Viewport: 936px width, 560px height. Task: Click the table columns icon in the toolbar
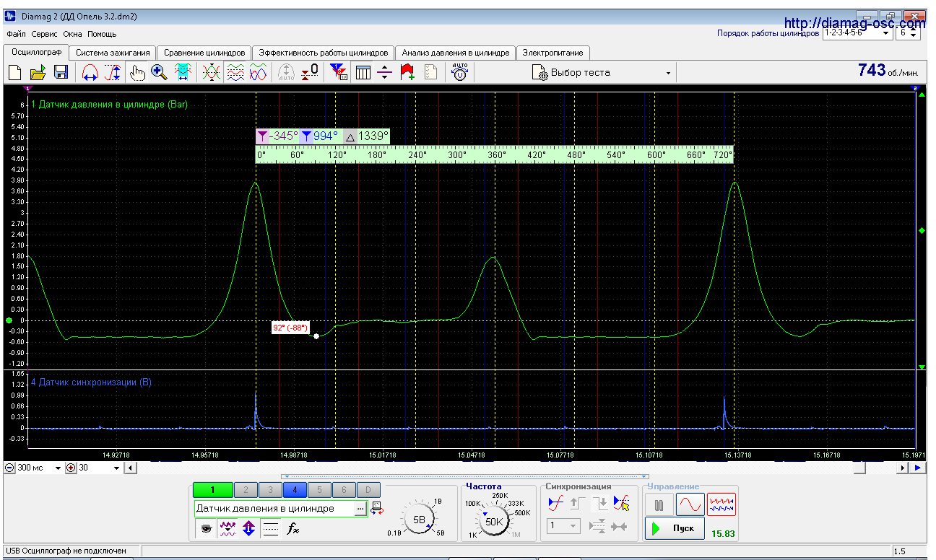[x=362, y=72]
